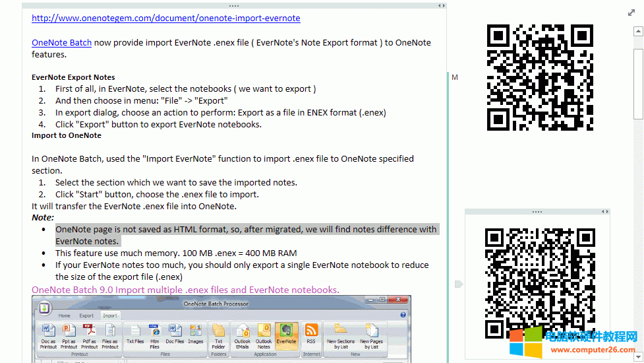Click the Htm Files import icon
The width and height of the screenshot is (644, 363).
point(155,337)
